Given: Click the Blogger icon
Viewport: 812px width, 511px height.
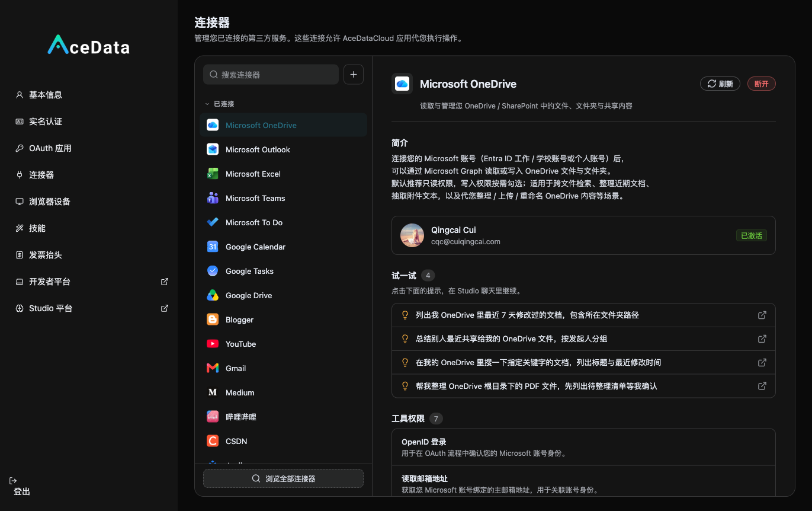Looking at the screenshot, I should click(213, 320).
